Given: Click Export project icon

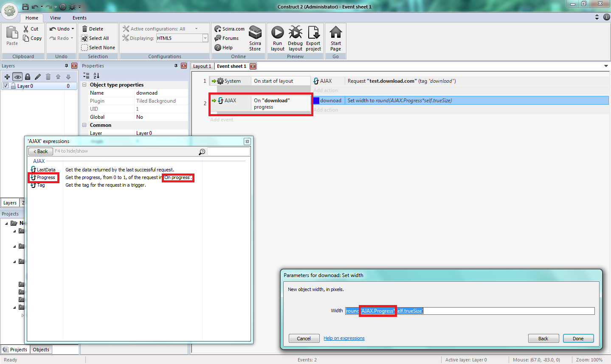Looking at the screenshot, I should (x=313, y=33).
